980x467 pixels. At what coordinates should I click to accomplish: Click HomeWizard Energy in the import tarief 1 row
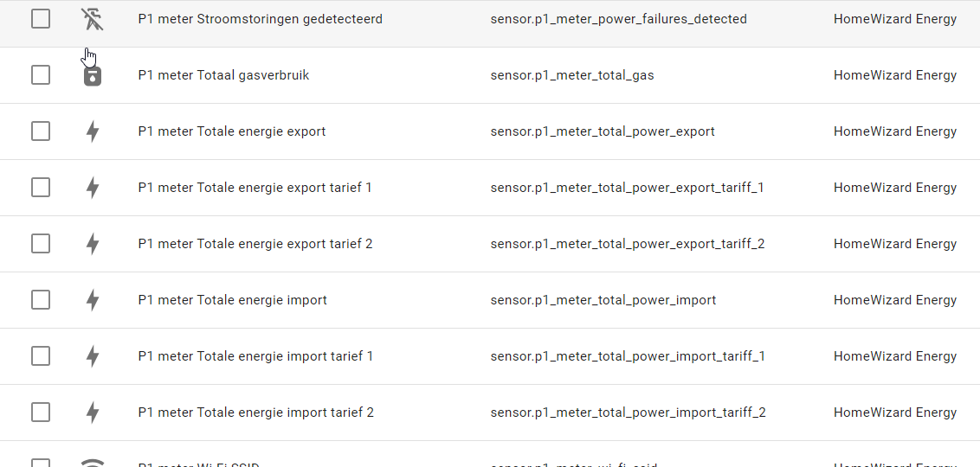(x=894, y=356)
